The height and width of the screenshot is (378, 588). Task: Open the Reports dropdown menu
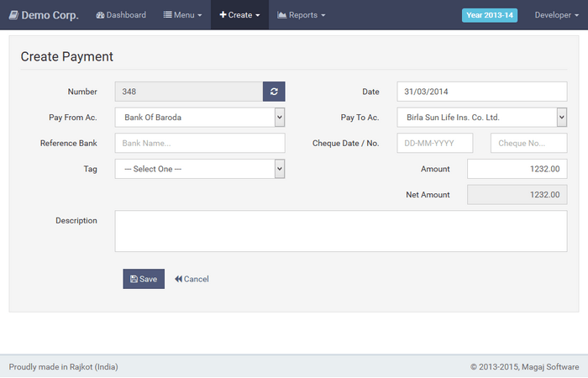click(x=301, y=15)
